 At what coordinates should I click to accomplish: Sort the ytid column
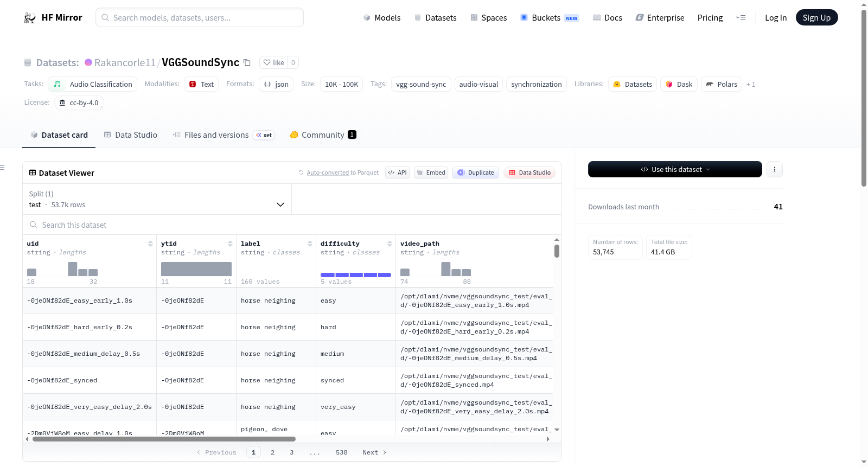pos(230,244)
